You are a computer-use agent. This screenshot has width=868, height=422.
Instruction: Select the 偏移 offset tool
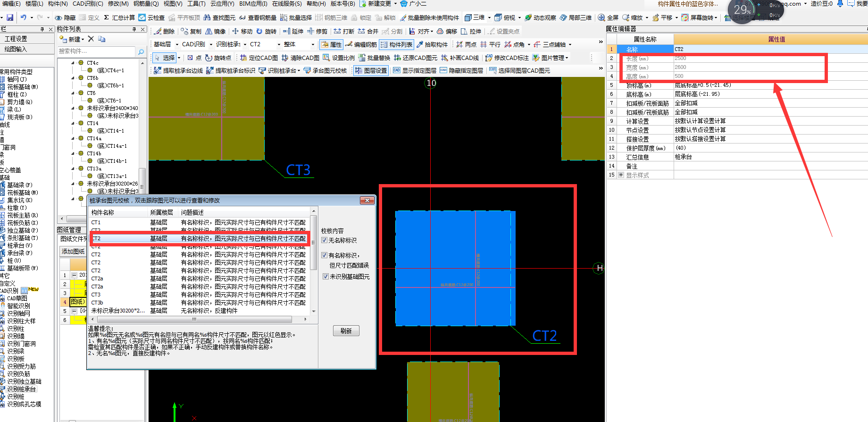click(x=447, y=31)
